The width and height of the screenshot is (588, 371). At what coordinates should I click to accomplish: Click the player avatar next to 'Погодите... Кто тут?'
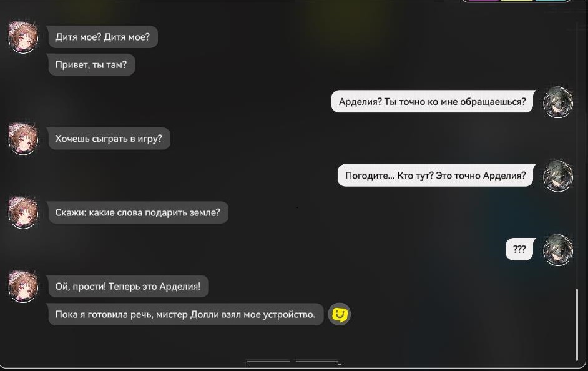(558, 176)
